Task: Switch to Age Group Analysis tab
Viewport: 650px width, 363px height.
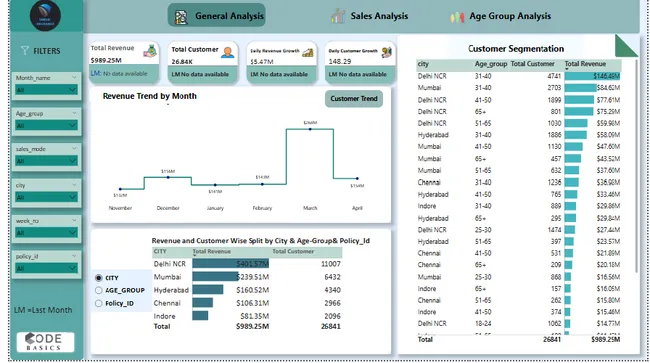Action: 501,17
